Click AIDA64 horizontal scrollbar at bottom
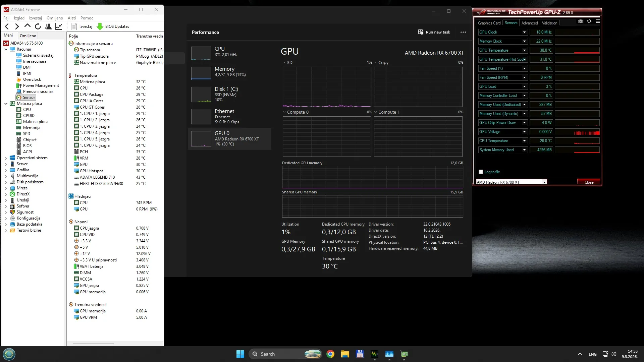Image resolution: width=644 pixels, height=362 pixels. (93, 344)
